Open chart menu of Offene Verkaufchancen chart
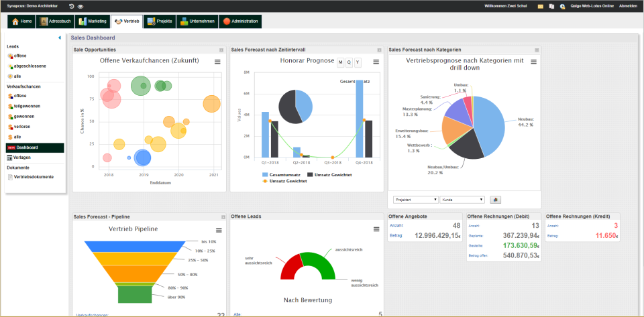Screen dimensions: 644x317 [217, 62]
